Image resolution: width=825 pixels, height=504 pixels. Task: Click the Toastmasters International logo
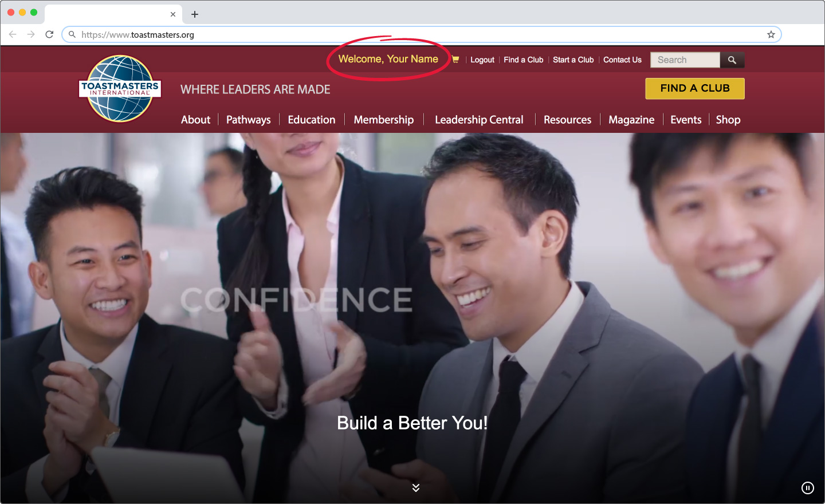click(120, 89)
